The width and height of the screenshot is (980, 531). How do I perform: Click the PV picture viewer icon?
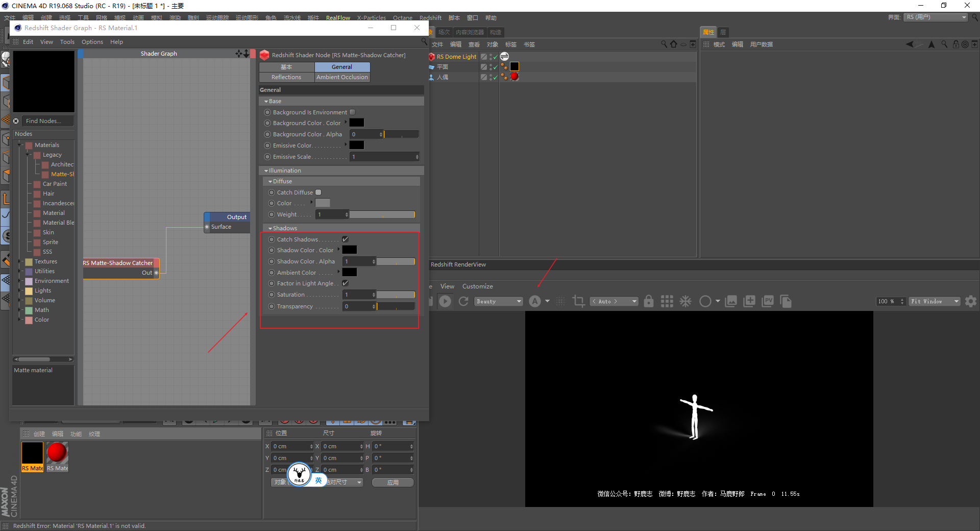point(768,301)
